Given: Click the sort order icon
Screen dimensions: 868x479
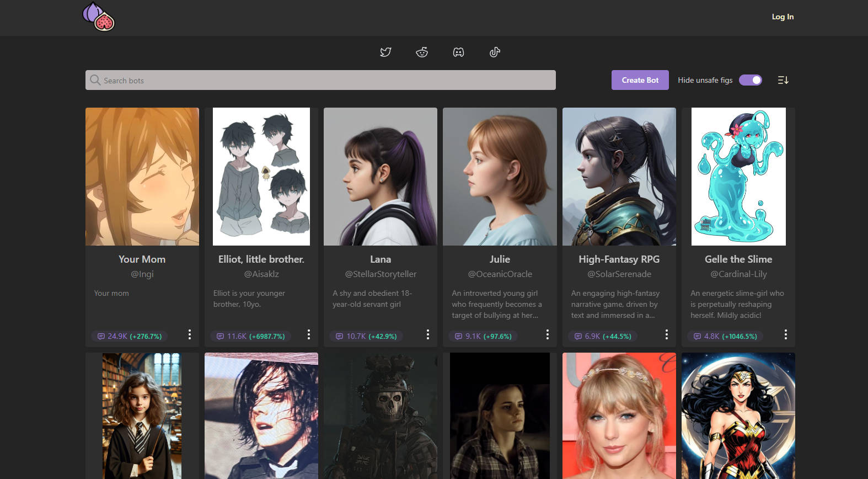Looking at the screenshot, I should (783, 80).
